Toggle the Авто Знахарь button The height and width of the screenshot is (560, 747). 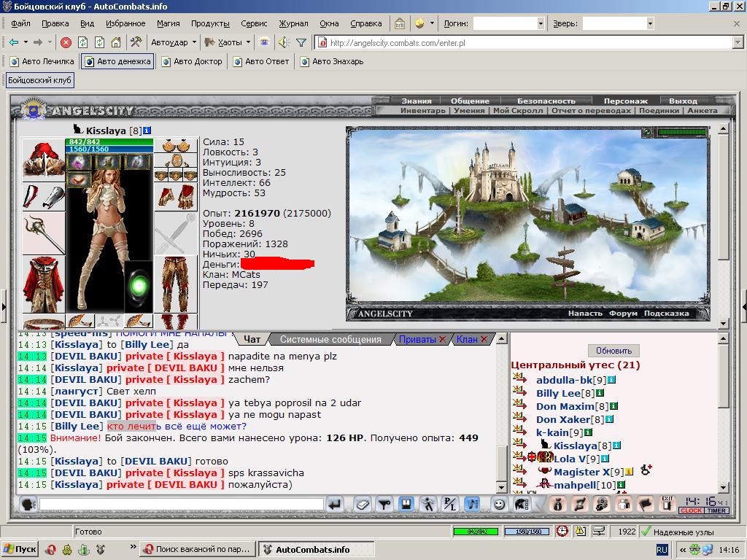332,61
